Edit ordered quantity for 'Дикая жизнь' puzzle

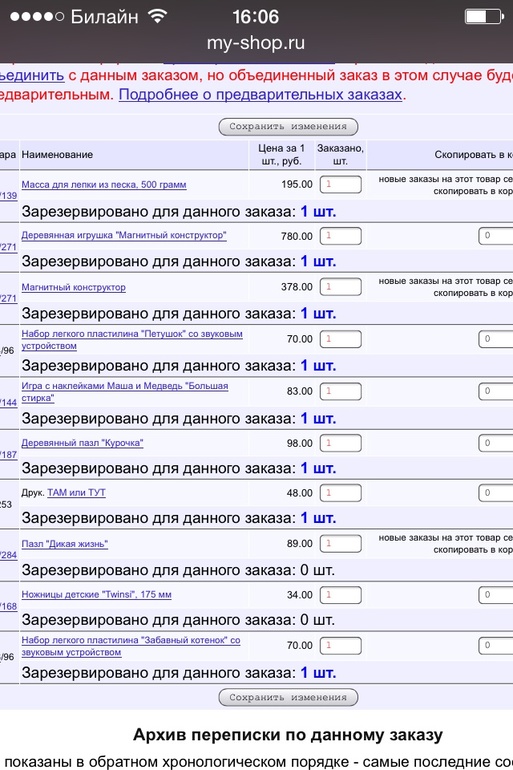[341, 544]
